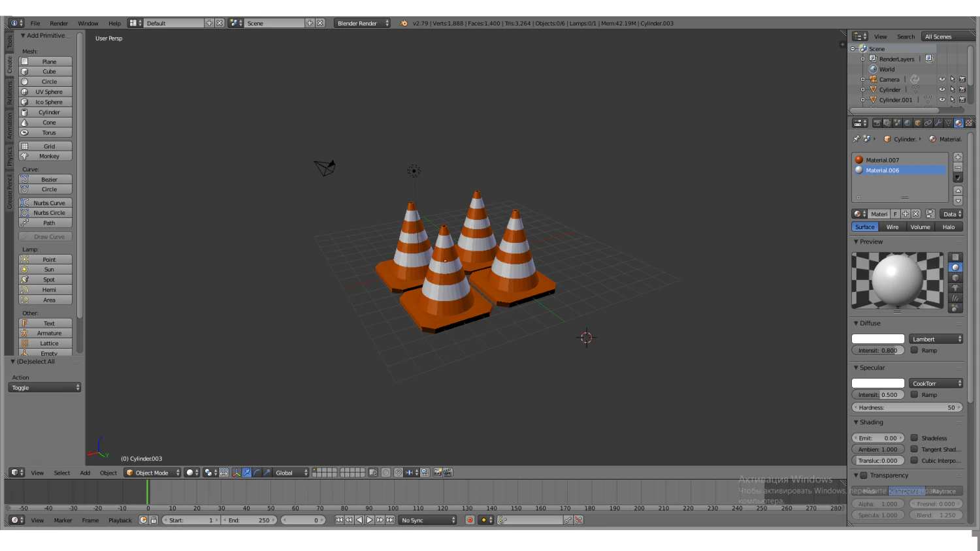Add a Torus mesh
The height and width of the screenshot is (551, 980).
tap(45, 133)
